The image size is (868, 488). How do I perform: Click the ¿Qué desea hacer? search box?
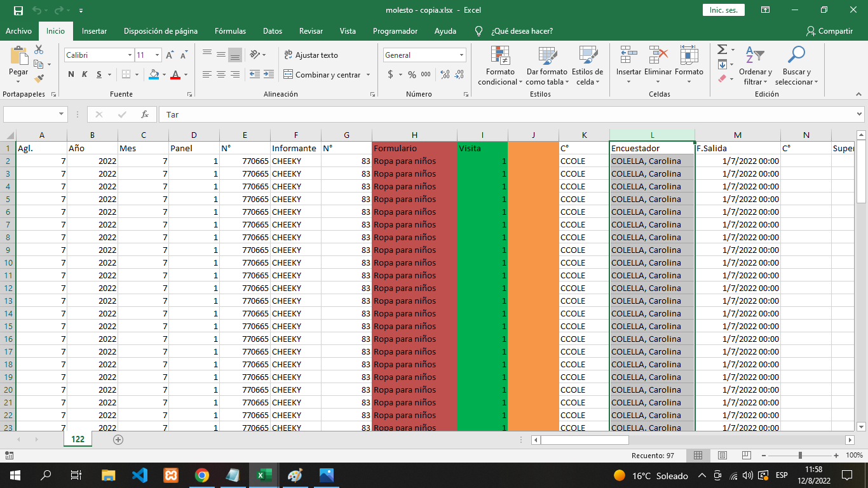coord(521,31)
